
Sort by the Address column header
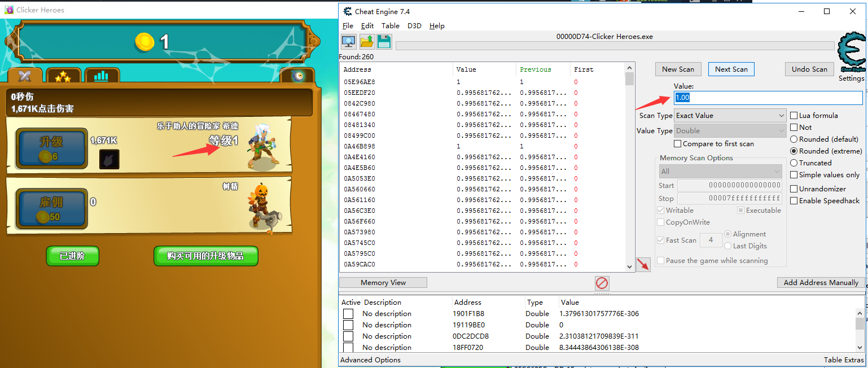tap(357, 69)
